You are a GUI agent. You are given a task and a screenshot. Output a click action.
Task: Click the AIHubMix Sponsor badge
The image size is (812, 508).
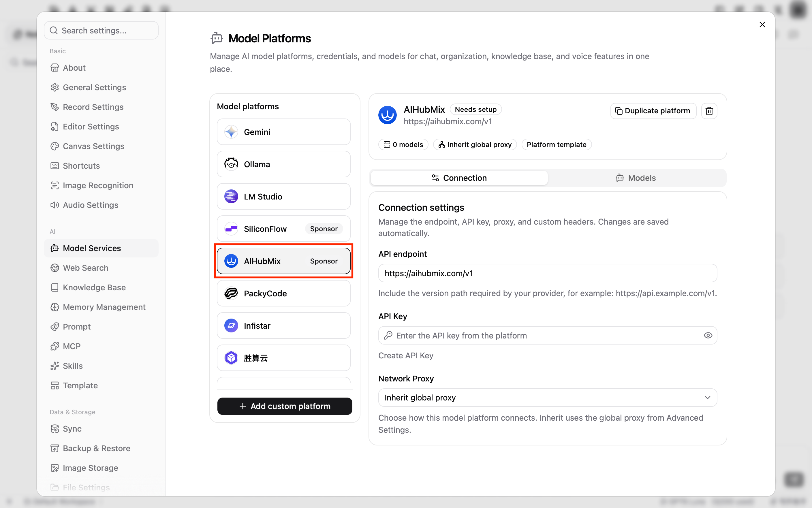pyautogui.click(x=324, y=261)
